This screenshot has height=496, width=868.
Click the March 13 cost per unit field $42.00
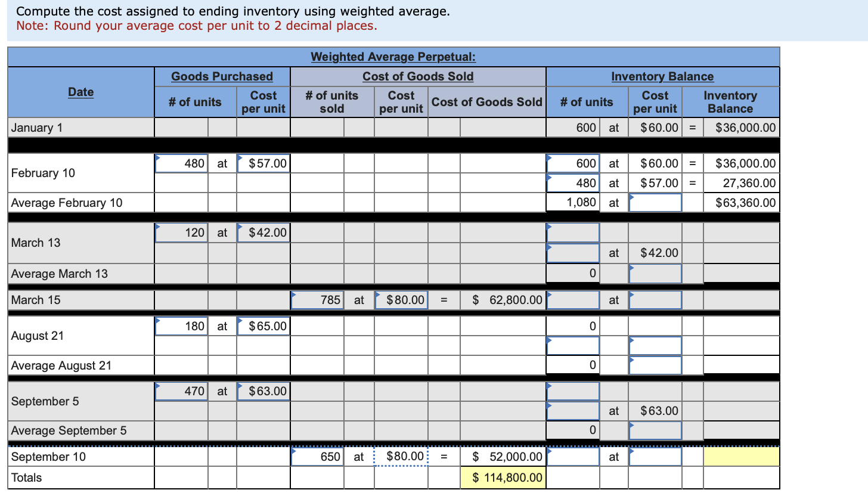pos(263,232)
